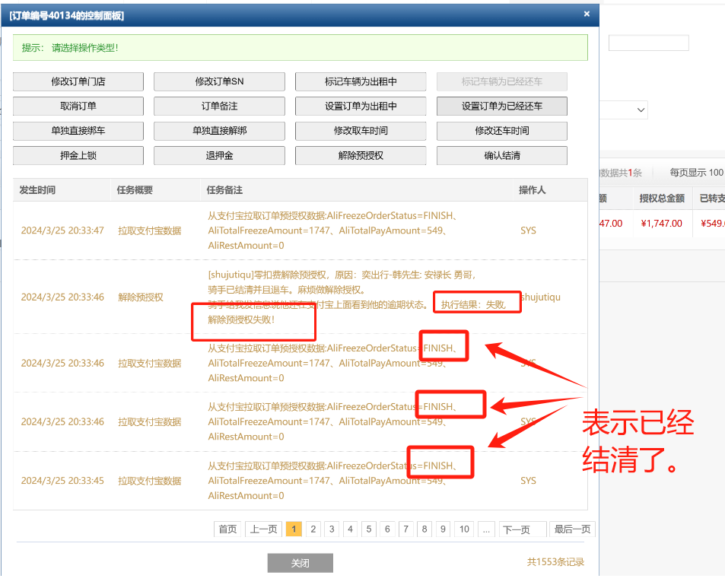Choose 设置订单为已经还车
Screen dimensions: 725x588
(x=501, y=106)
